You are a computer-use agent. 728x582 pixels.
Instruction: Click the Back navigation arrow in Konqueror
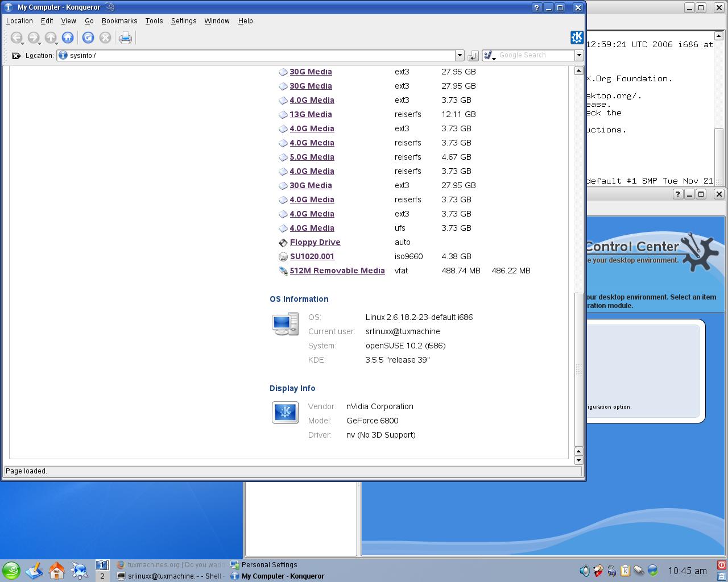pyautogui.click(x=16, y=38)
